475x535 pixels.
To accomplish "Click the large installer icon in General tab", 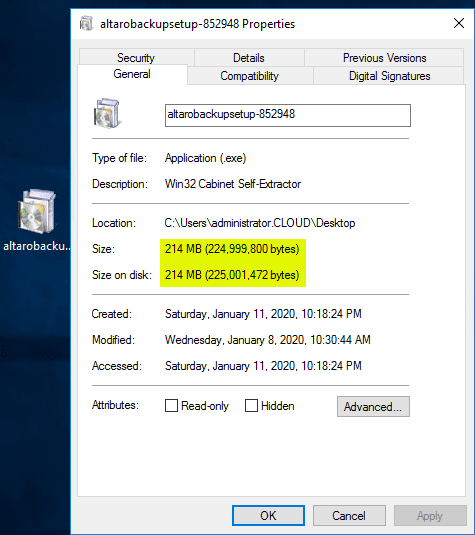I will coord(107,113).
